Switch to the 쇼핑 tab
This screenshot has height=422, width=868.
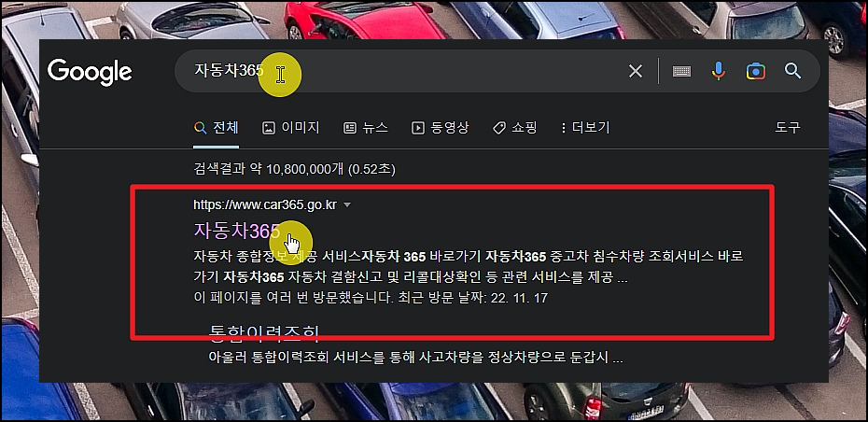[x=515, y=128]
